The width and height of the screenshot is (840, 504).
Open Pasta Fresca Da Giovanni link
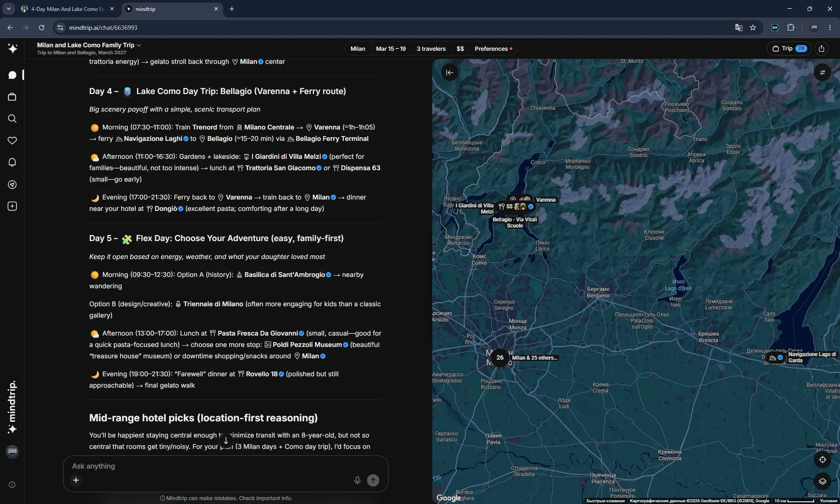tap(257, 333)
